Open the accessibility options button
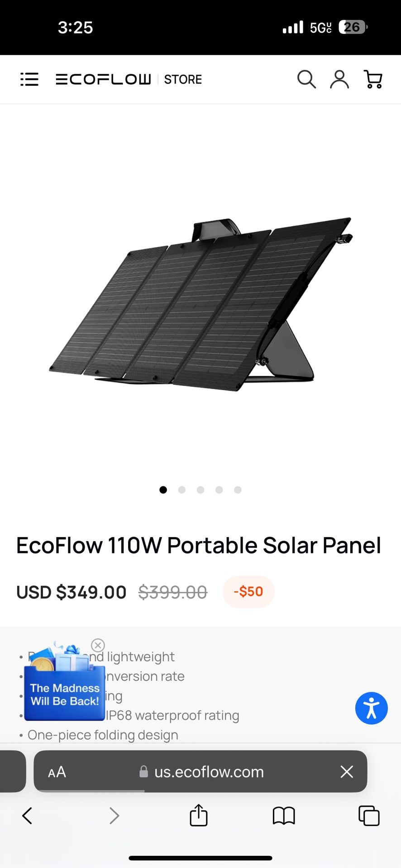401x868 pixels. pyautogui.click(x=371, y=708)
